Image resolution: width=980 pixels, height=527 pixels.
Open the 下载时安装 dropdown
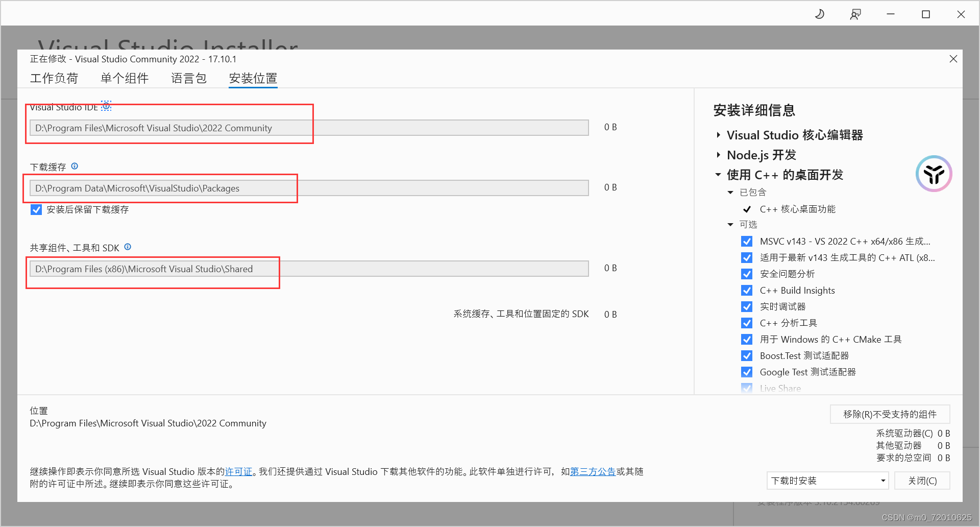click(827, 481)
